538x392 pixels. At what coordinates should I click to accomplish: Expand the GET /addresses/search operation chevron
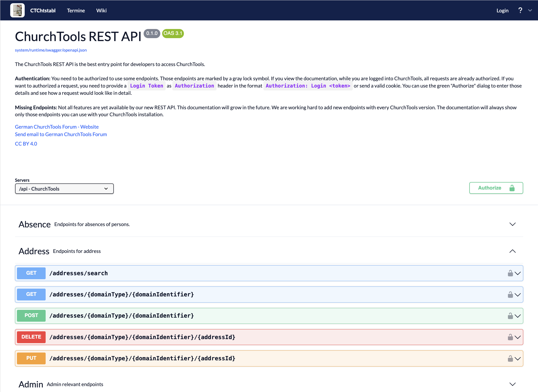pyautogui.click(x=518, y=273)
